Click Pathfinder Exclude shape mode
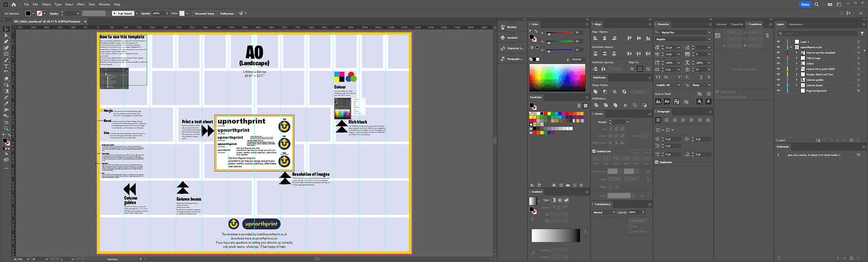The image size is (868, 262). (x=624, y=92)
